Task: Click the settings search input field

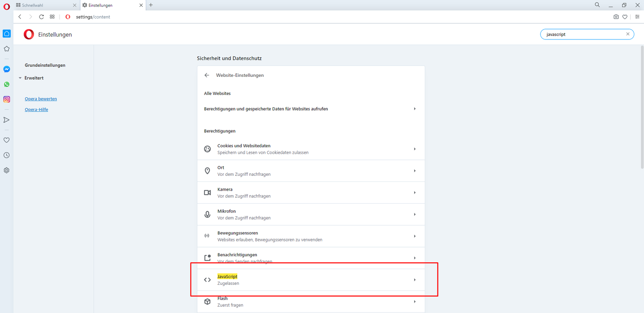Action: 584,35
